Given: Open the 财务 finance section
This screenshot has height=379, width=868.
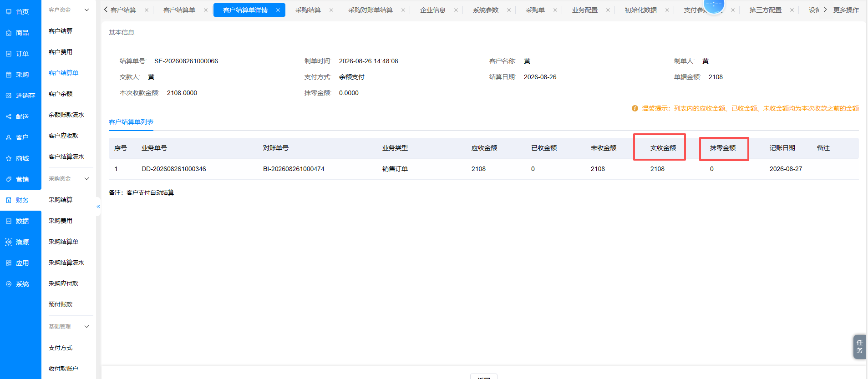Looking at the screenshot, I should coord(20,200).
